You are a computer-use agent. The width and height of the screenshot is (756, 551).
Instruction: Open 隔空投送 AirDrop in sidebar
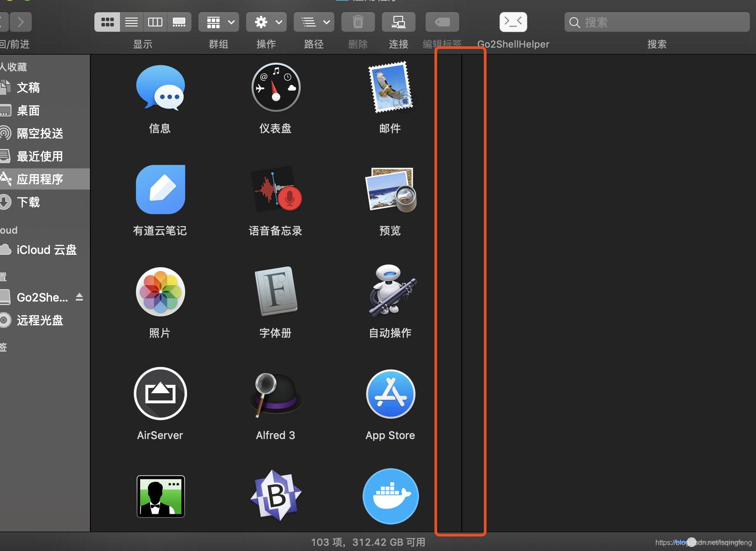45,134
